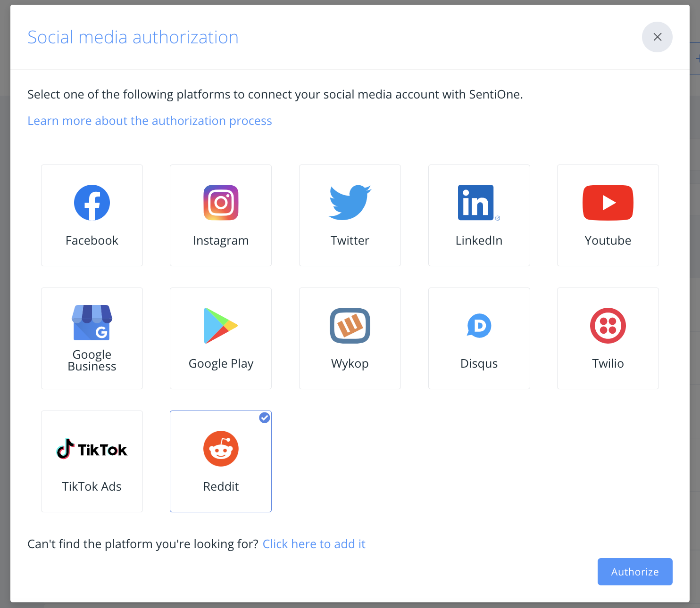
Task: Choose the TikTok logo
Action: pyautogui.click(x=92, y=449)
